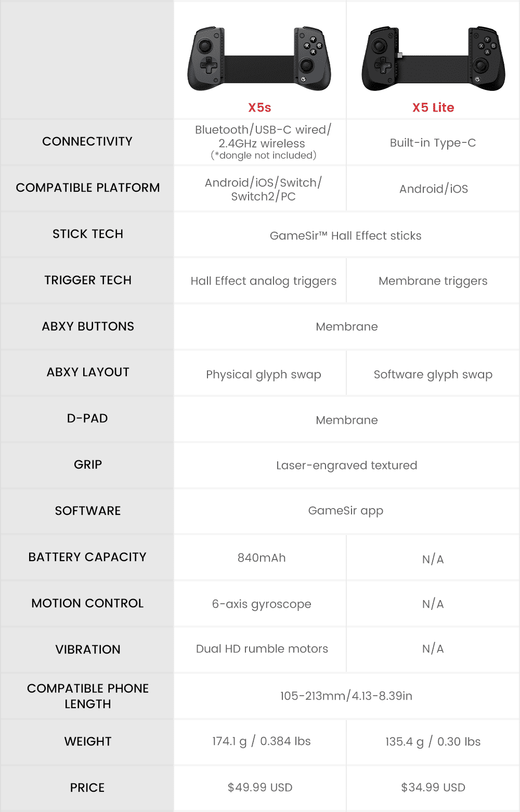This screenshot has height=812, width=520.
Task: Select the CONNECTIVITY row label
Action: coord(87,141)
